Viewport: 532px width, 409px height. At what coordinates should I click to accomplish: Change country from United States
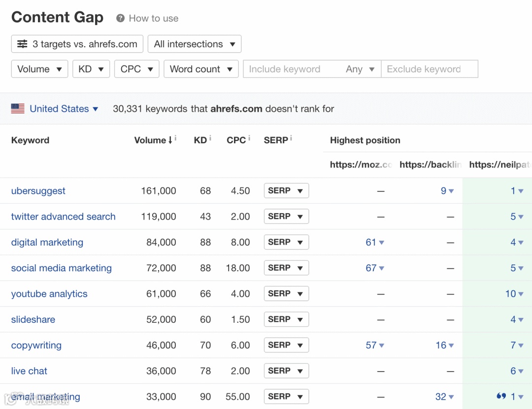click(64, 109)
